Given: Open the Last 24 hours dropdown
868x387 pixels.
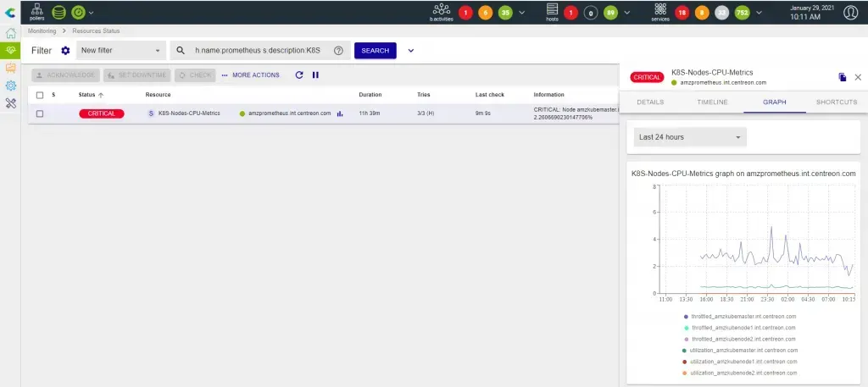Looking at the screenshot, I should coord(690,137).
